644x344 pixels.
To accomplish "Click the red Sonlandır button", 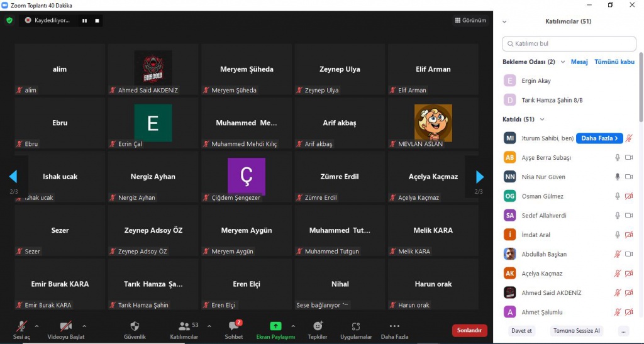I will point(469,330).
